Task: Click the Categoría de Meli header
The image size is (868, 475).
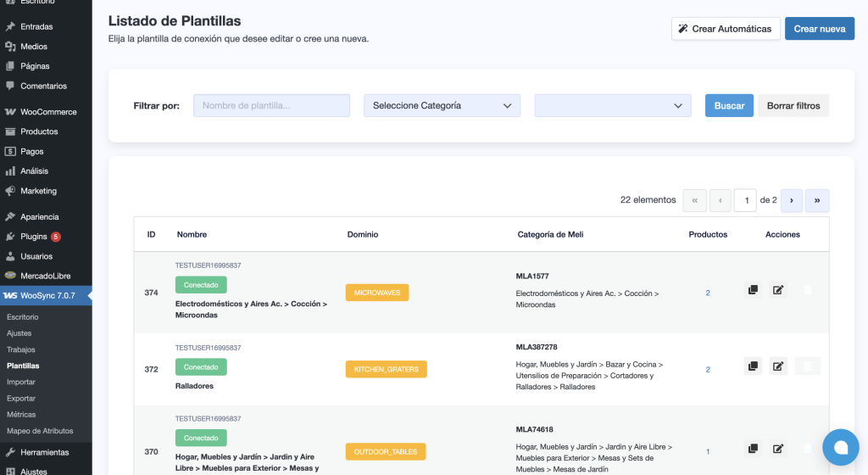Action: 550,235
